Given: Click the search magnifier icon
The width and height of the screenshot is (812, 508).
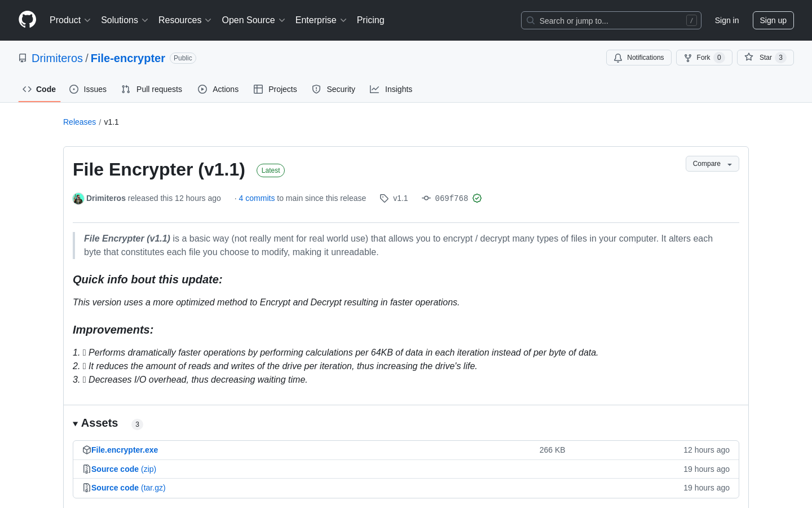Looking at the screenshot, I should 531,20.
